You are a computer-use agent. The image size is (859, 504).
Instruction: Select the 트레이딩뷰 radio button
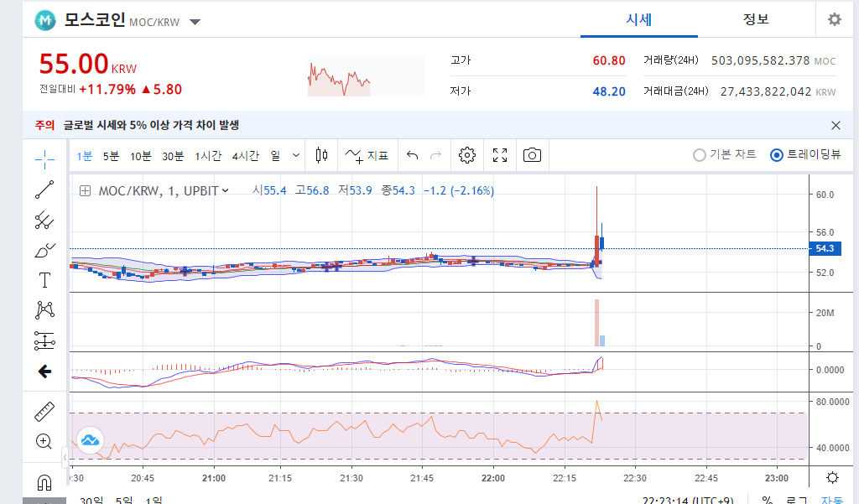coord(777,155)
